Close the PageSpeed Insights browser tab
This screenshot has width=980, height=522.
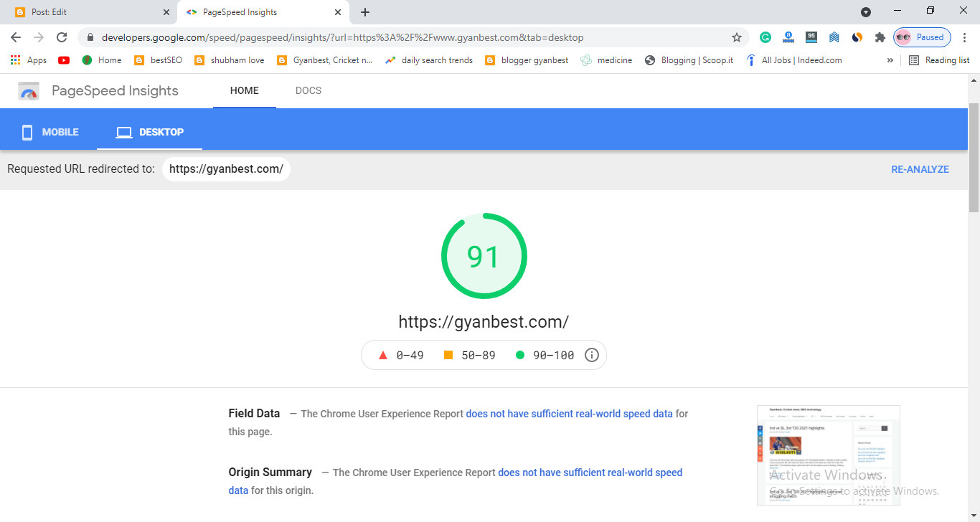coord(337,12)
